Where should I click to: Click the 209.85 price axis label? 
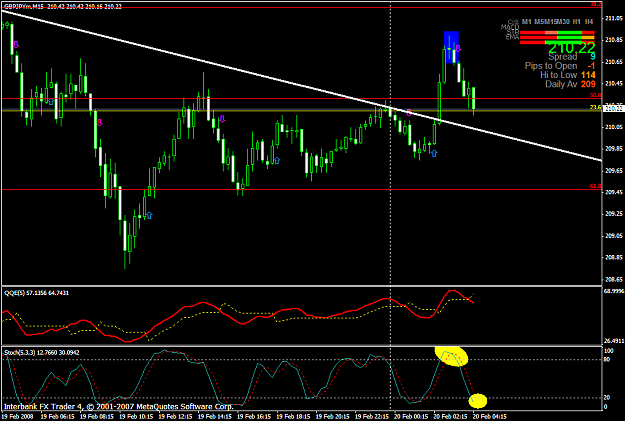click(x=614, y=149)
